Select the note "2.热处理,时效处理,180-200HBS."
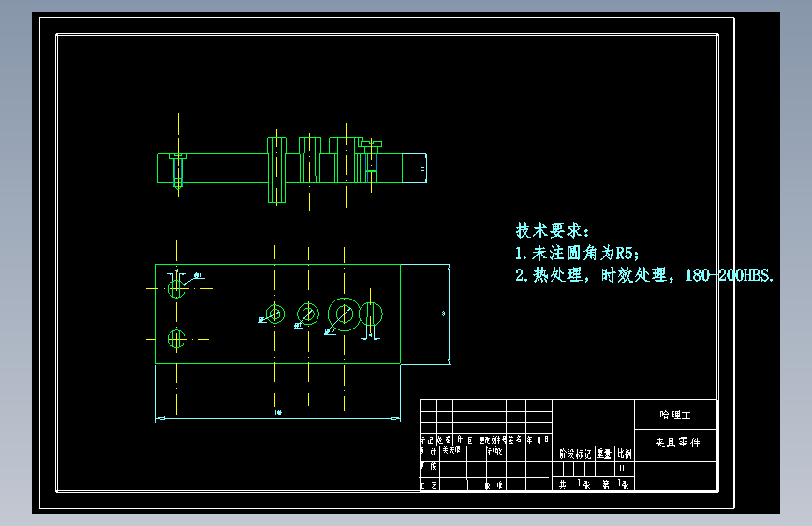 (644, 275)
